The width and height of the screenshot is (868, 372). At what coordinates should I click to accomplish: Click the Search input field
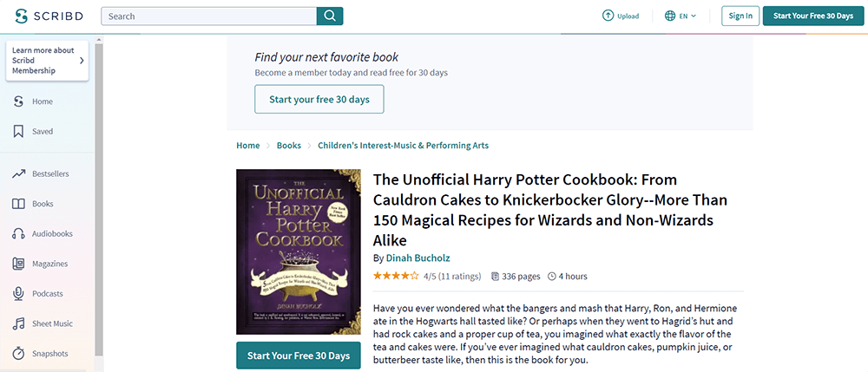pyautogui.click(x=208, y=16)
